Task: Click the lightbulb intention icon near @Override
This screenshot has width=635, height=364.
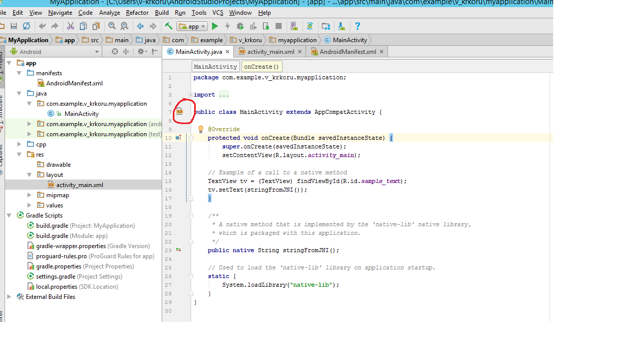Action: click(201, 129)
